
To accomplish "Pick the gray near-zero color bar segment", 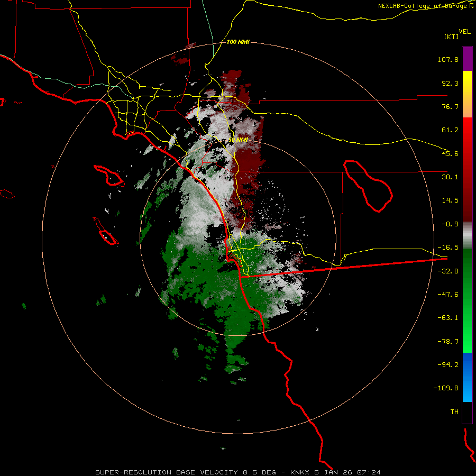I will click(467, 235).
